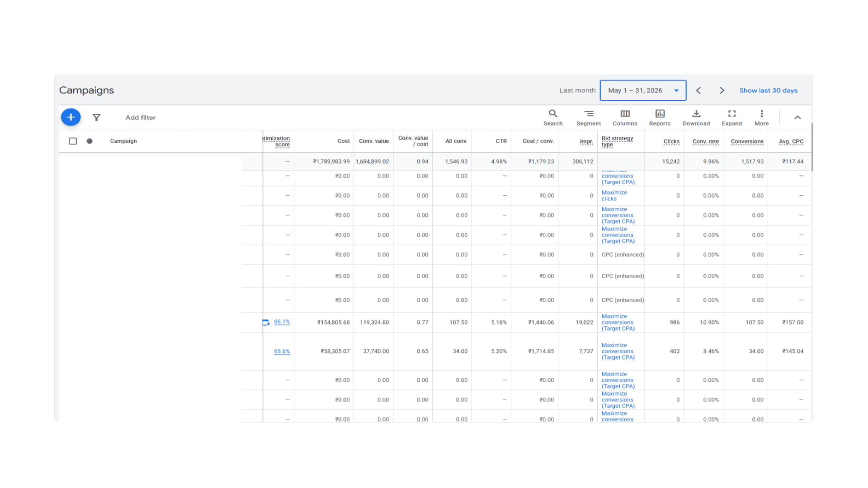Sort by Avg. CPC column header

click(791, 141)
